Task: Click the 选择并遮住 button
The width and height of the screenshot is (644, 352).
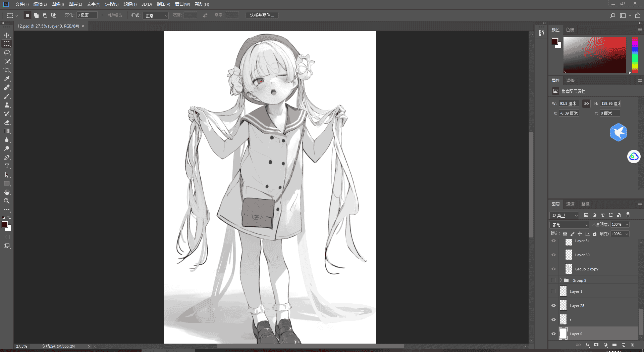Action: pos(262,15)
